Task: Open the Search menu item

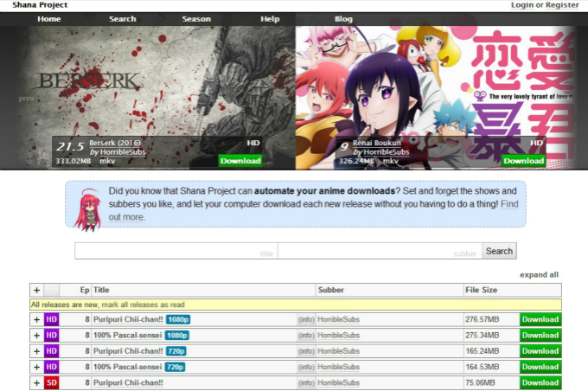Action: (x=122, y=19)
